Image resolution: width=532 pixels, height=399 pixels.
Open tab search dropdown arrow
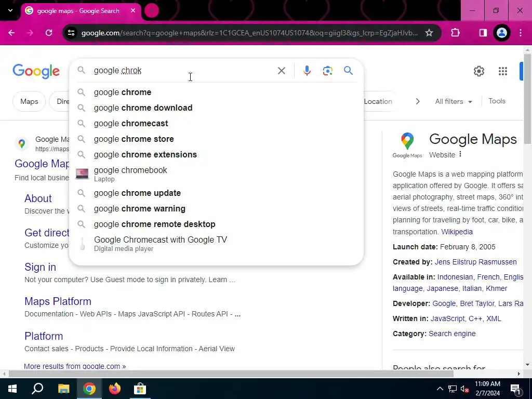[x=10, y=10]
